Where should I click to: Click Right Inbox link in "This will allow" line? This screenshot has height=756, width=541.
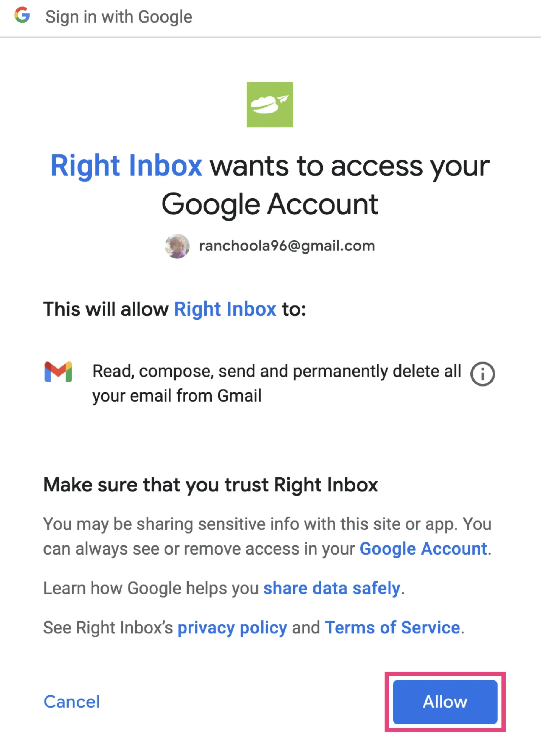point(225,309)
